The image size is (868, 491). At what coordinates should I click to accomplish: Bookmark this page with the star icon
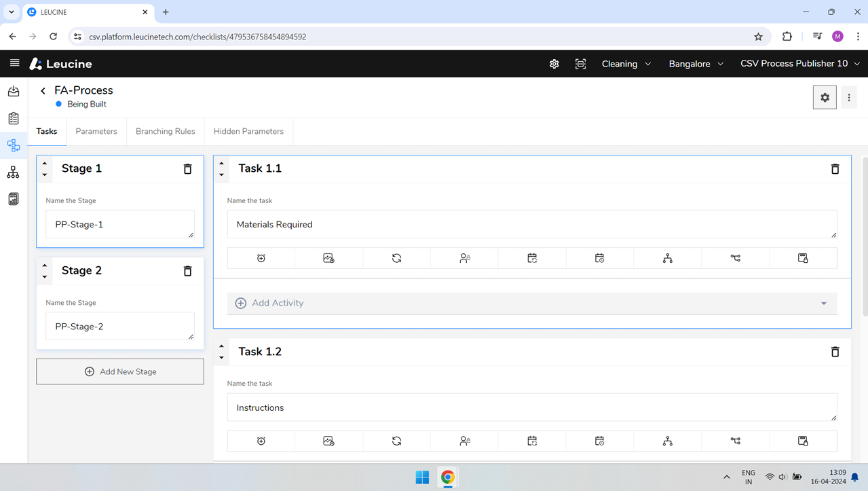(x=758, y=37)
